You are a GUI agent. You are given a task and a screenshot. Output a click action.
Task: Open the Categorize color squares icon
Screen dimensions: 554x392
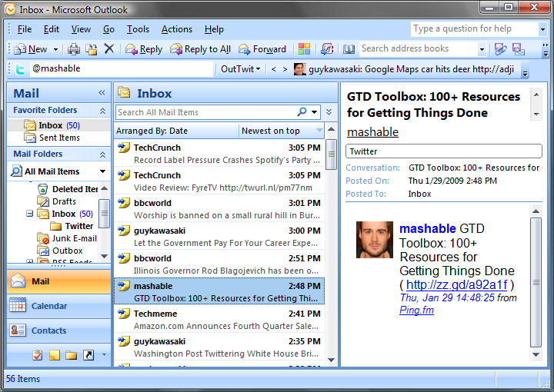(304, 49)
